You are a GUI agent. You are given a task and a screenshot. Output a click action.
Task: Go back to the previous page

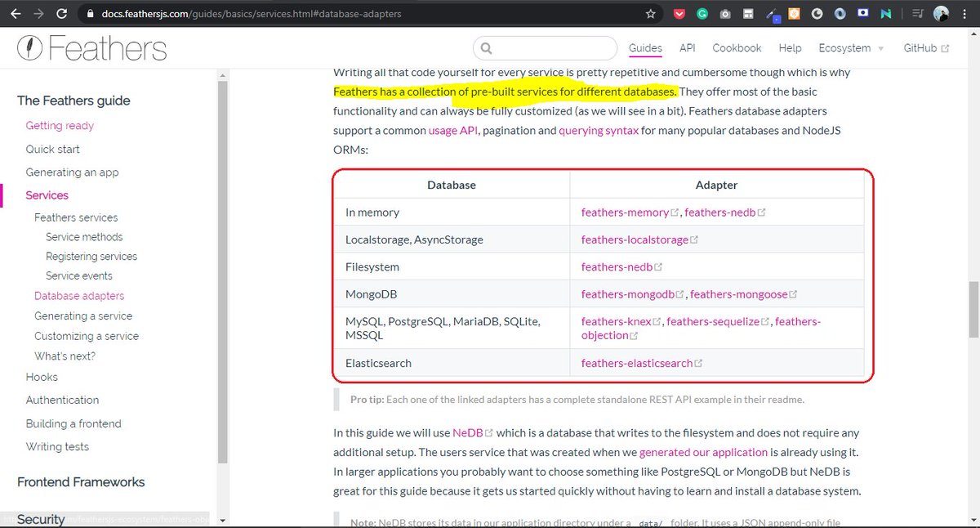pos(16,14)
